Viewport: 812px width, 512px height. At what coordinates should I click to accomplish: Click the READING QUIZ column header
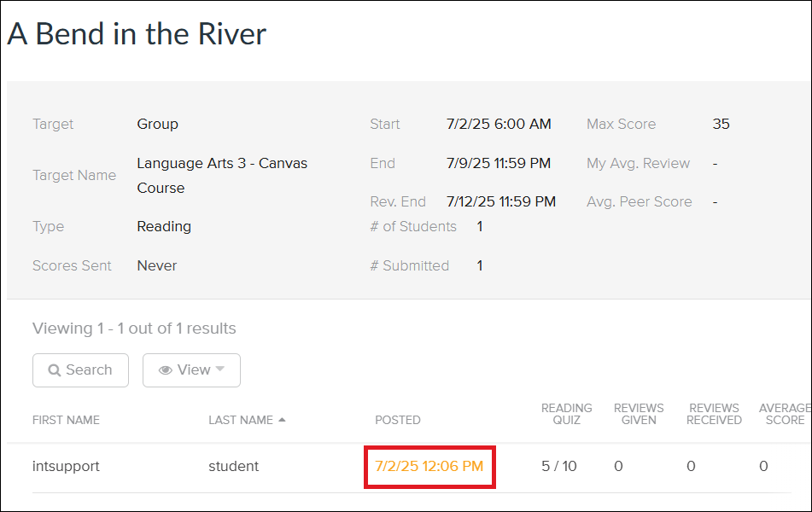[x=566, y=414]
